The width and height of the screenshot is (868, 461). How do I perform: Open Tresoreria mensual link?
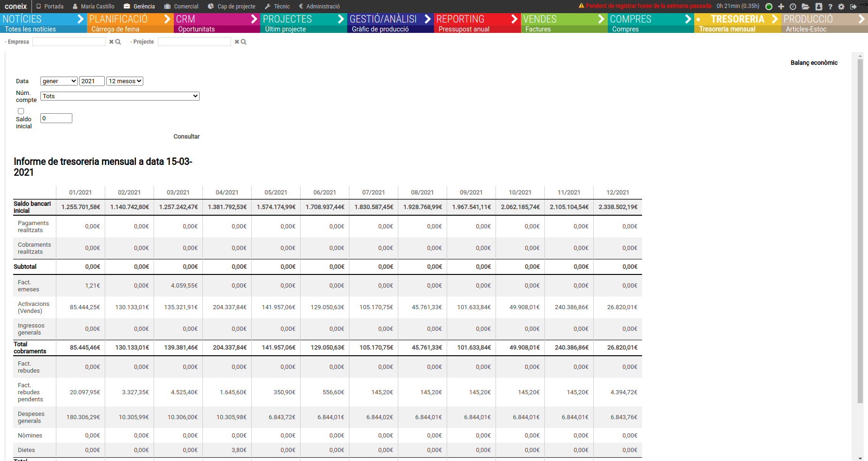coord(728,29)
